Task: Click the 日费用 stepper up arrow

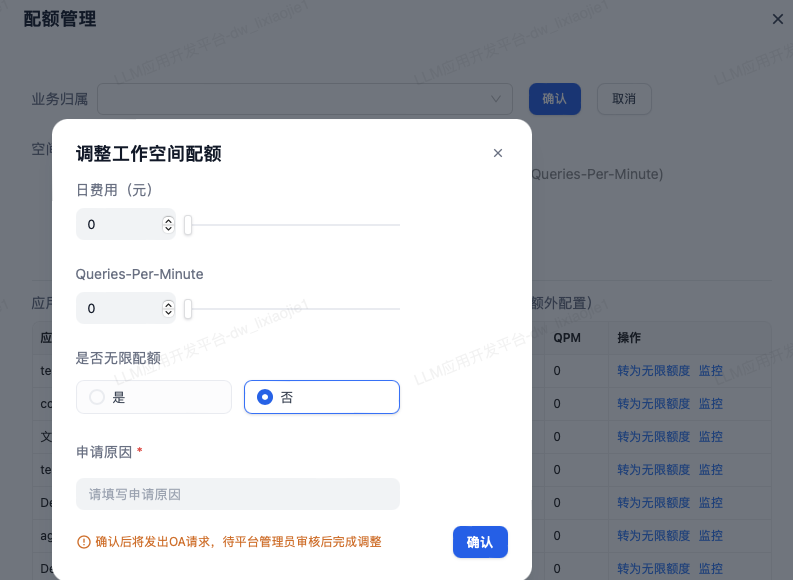Action: (x=168, y=220)
